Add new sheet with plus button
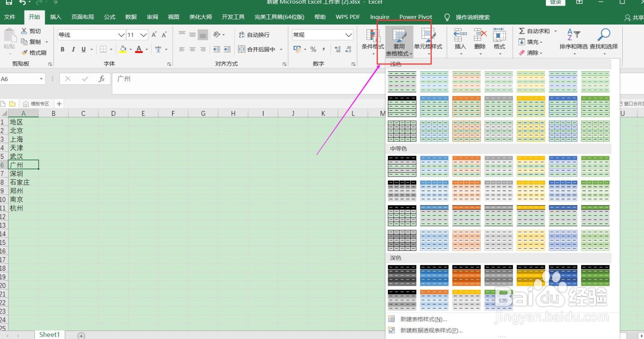 [81, 335]
